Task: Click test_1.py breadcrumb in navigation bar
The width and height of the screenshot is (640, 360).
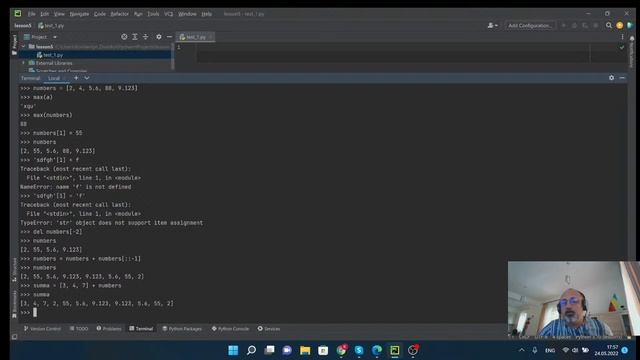Action: tap(51, 25)
